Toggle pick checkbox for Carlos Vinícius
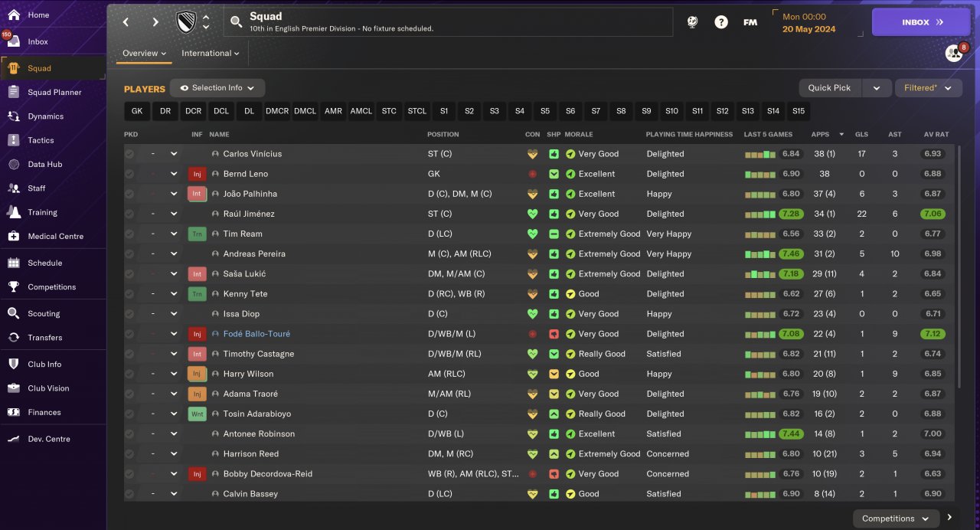Screen dimensions: 980x530 tap(129, 154)
